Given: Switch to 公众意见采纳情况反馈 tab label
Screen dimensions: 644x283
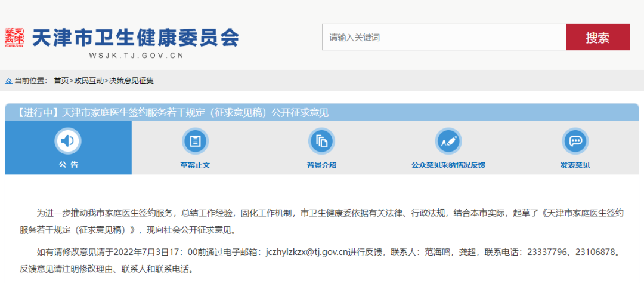Looking at the screenshot, I should tap(448, 165).
